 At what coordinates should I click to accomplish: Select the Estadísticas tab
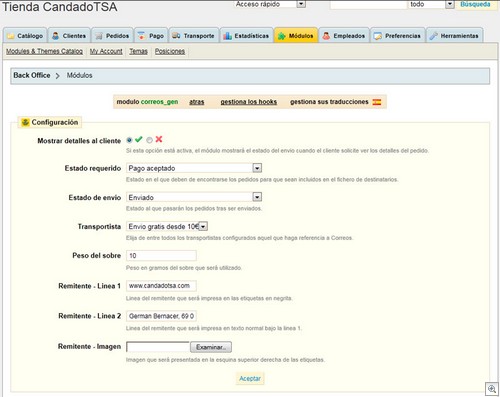pos(247,35)
